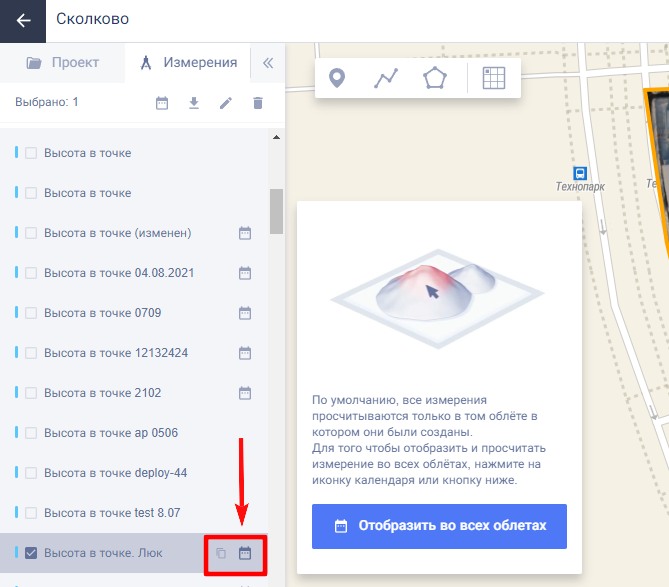This screenshot has width=669, height=587.
Task: Switch to the Проект tab
Action: 63,63
